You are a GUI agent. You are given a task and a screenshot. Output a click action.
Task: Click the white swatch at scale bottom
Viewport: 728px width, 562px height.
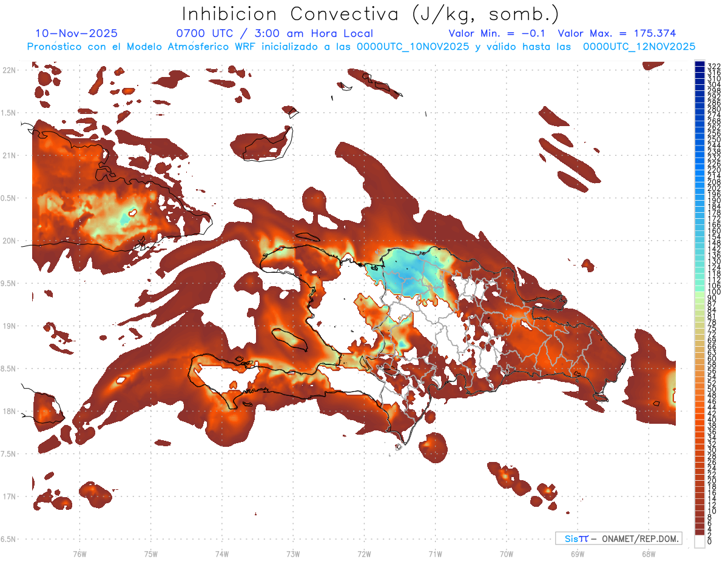click(x=699, y=542)
